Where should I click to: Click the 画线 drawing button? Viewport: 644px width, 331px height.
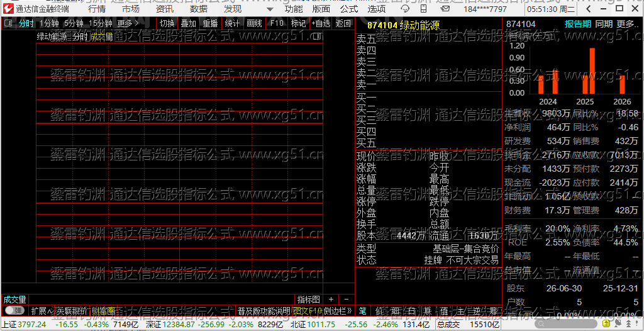(x=255, y=23)
